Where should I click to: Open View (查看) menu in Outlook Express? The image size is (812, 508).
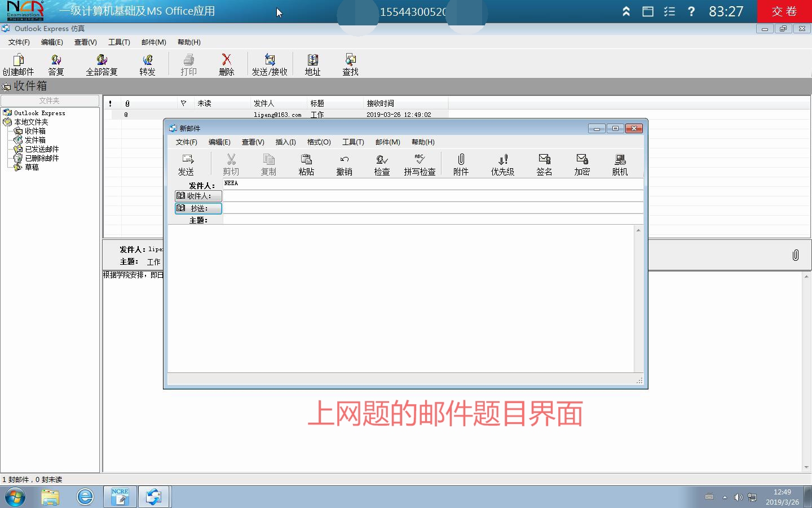pos(86,42)
